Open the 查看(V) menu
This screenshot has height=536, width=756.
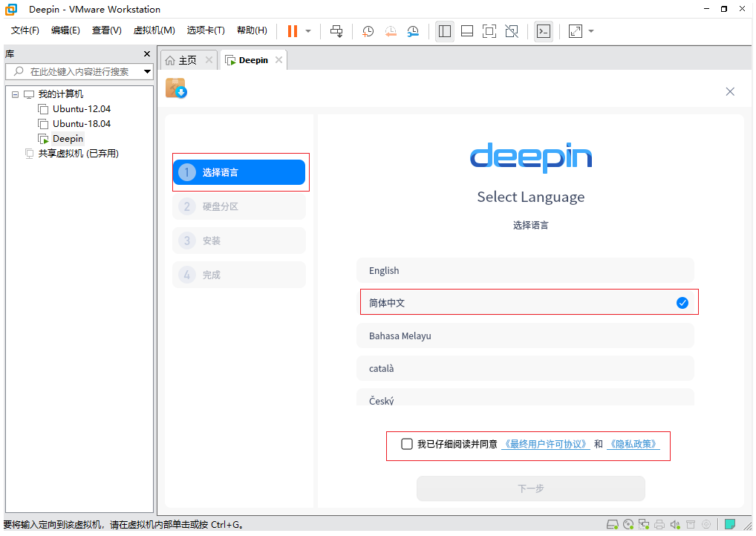(x=106, y=30)
